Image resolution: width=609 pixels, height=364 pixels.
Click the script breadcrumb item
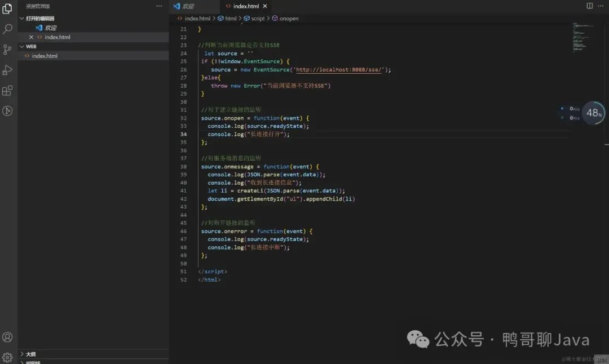[x=258, y=19]
